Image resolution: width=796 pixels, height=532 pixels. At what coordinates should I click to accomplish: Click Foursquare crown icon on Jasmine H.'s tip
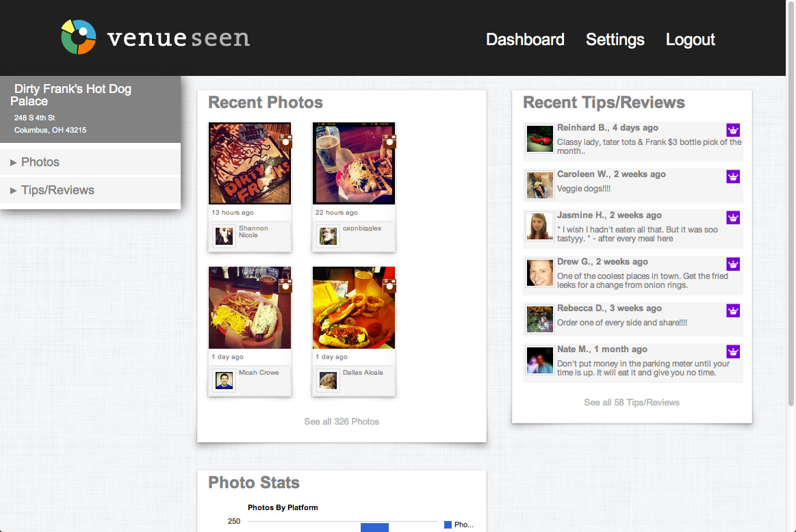[733, 218]
